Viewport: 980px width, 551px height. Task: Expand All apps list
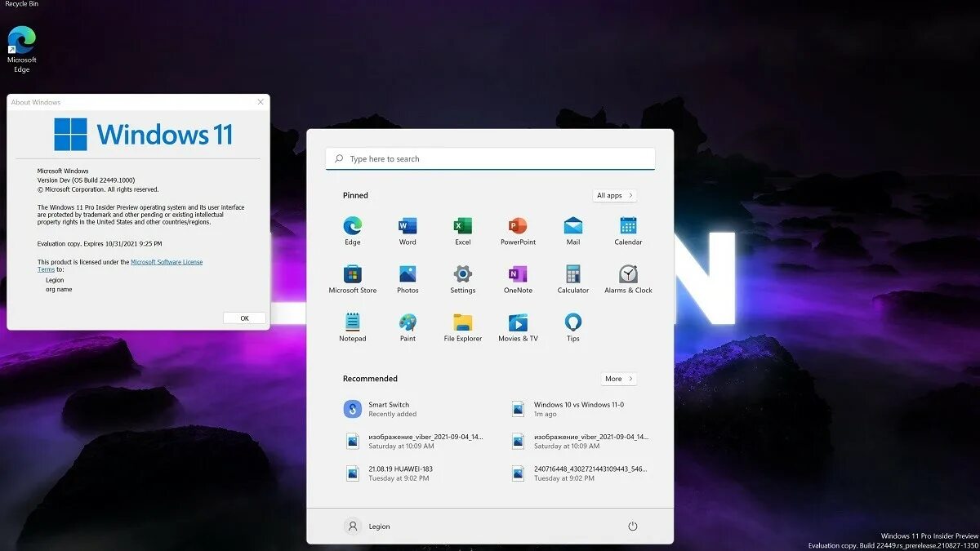point(615,195)
